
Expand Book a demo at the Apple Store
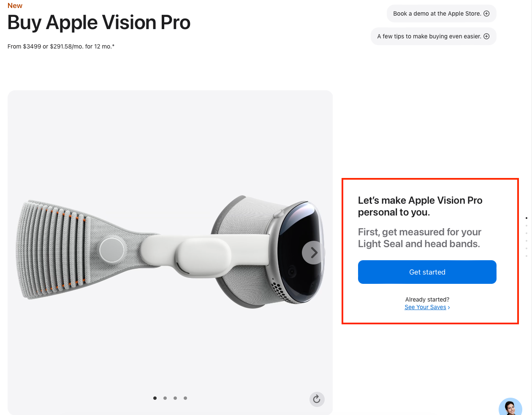pos(441,13)
